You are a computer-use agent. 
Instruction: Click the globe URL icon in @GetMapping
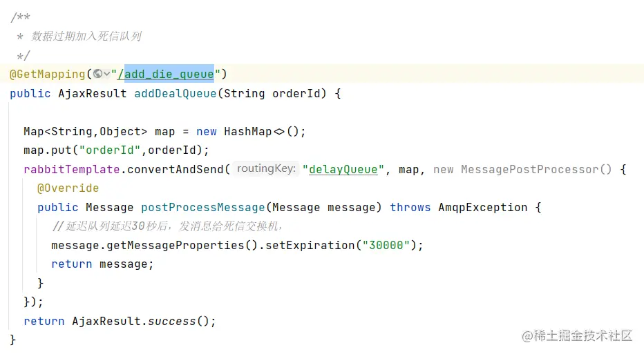tap(97, 74)
